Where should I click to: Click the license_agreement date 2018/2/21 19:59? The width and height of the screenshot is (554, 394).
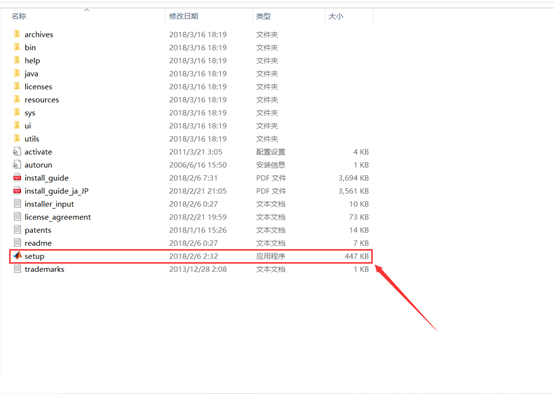tap(198, 217)
